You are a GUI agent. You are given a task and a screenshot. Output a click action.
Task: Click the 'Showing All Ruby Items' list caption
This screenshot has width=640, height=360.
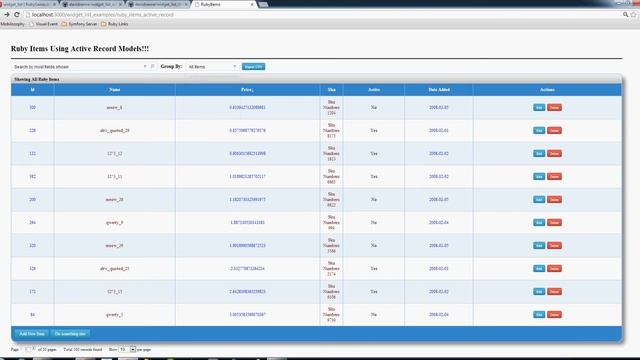[37, 79]
